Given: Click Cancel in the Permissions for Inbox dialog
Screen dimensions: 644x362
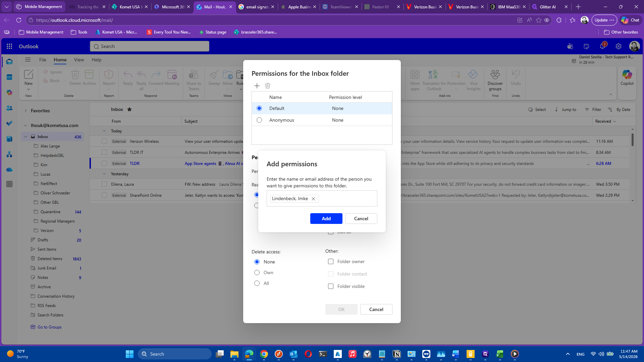Looking at the screenshot, I should [376, 309].
